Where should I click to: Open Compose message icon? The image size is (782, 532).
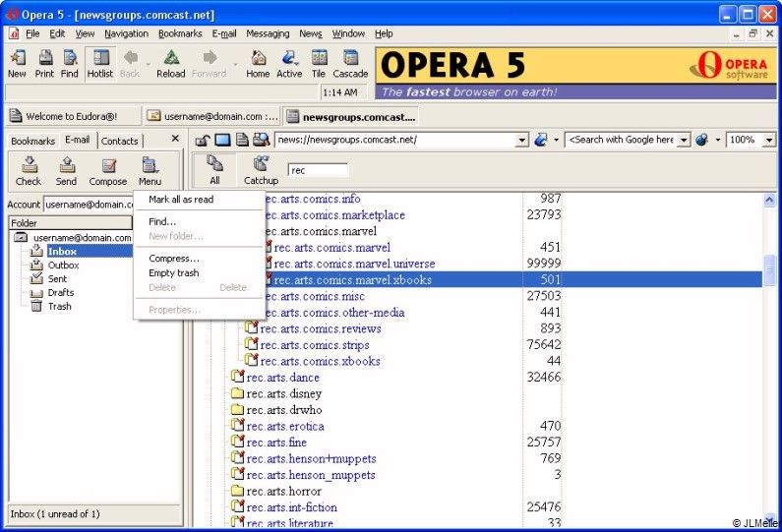[108, 171]
